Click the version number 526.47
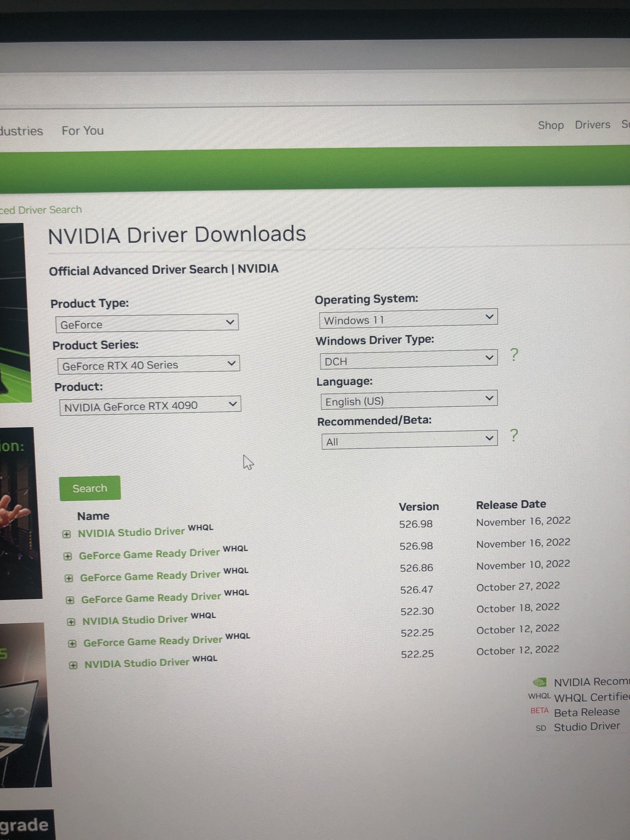This screenshot has height=840, width=630. click(x=417, y=590)
